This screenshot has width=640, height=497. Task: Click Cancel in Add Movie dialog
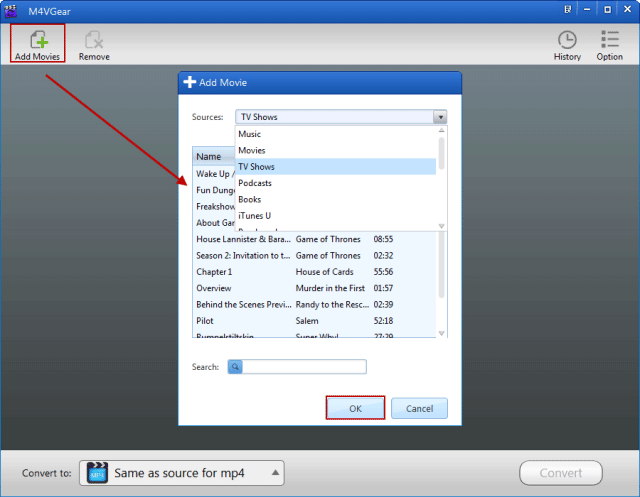pos(419,408)
